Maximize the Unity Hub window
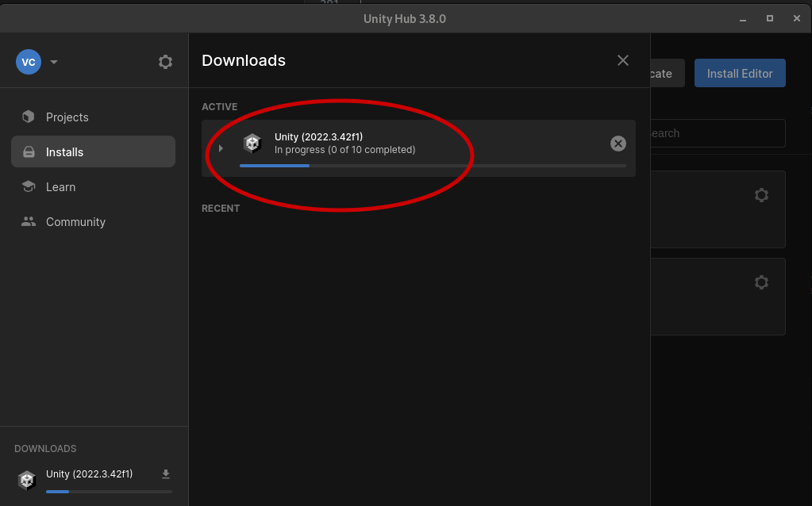 pos(769,18)
